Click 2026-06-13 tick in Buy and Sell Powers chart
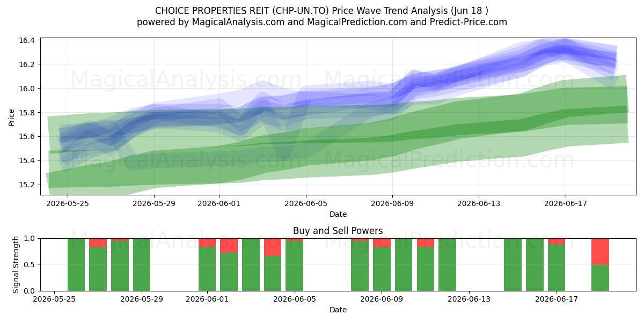This screenshot has height=322, width=644. pyautogui.click(x=469, y=299)
